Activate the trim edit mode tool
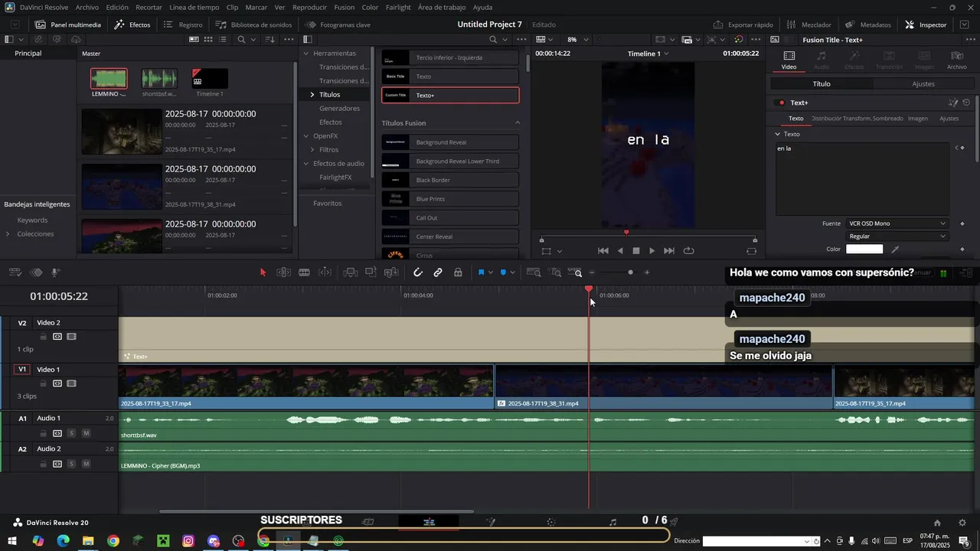The image size is (980, 551). tap(283, 272)
